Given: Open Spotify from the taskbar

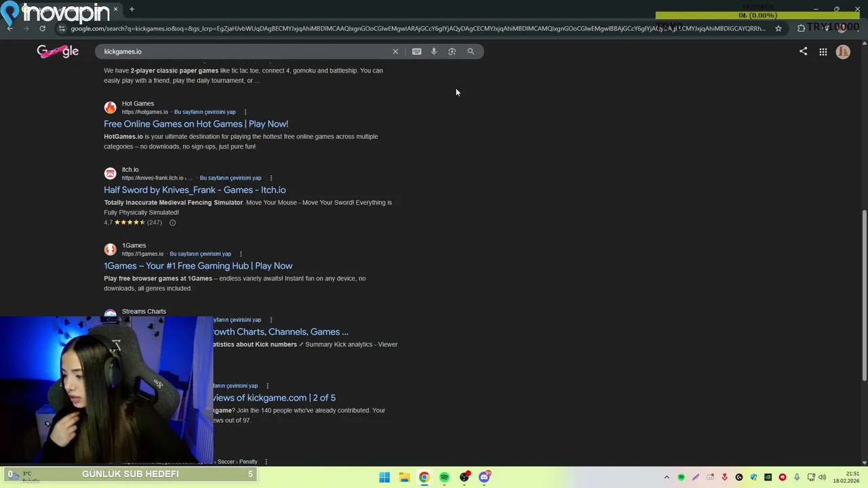Looking at the screenshot, I should click(x=444, y=477).
